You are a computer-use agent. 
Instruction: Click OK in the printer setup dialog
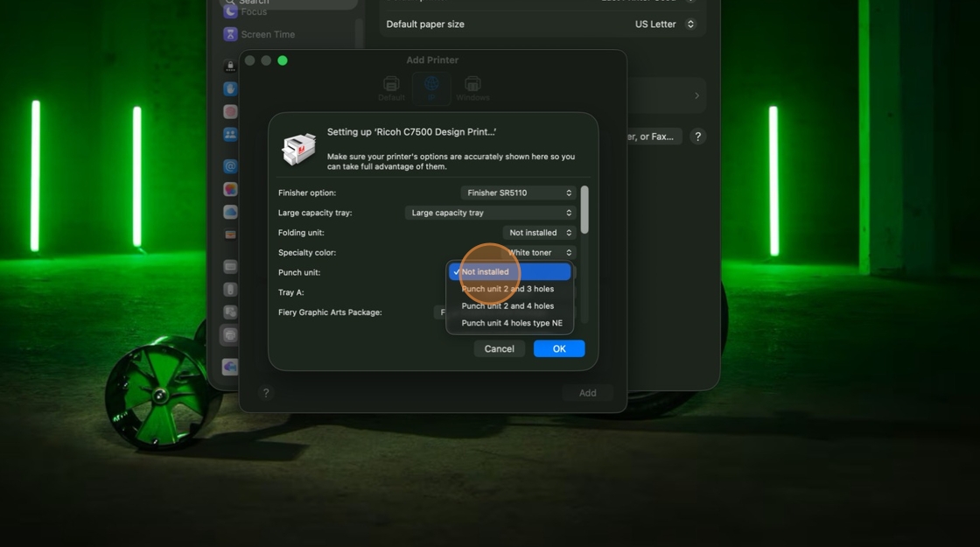click(x=559, y=349)
